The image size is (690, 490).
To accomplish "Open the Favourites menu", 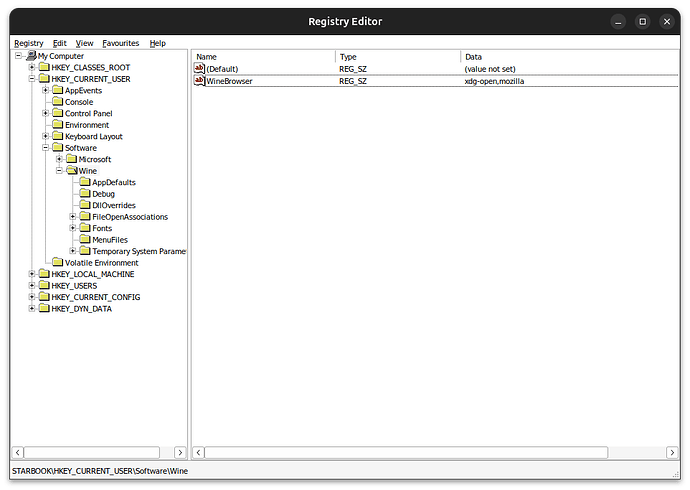I will 121,43.
